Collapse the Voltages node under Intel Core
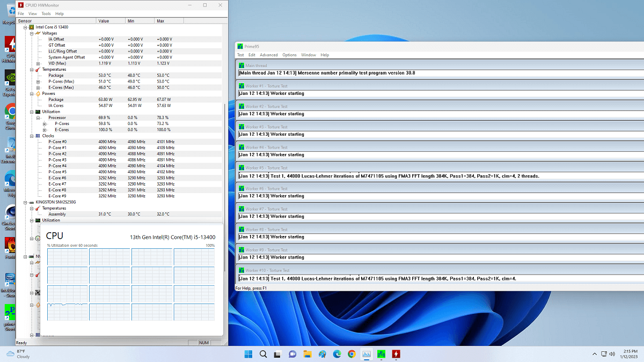The width and height of the screenshot is (644, 362). pyautogui.click(x=32, y=33)
